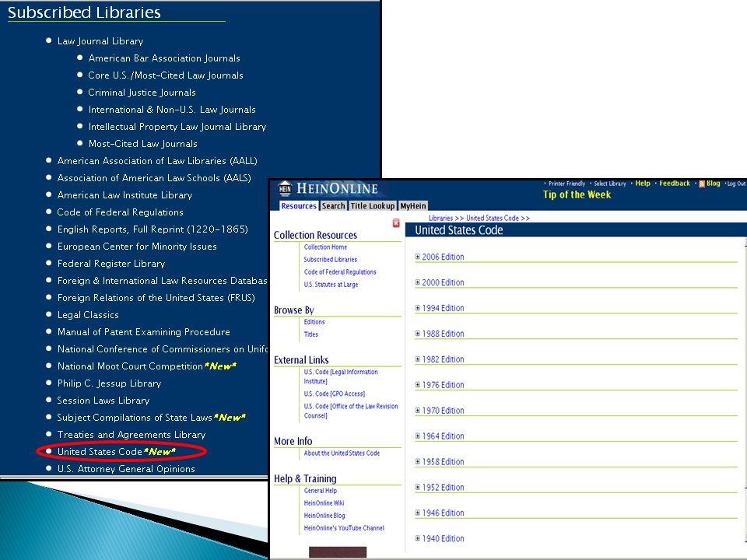Open the HeinOnline Wiki link
The image size is (747, 560).
[x=324, y=503]
